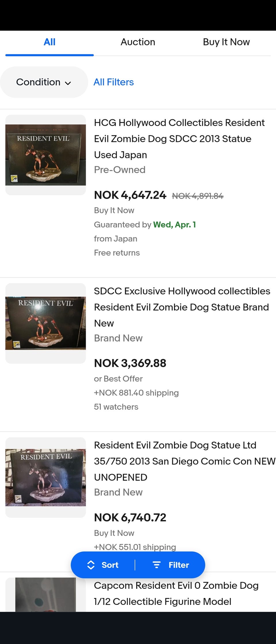The image size is (276, 644).
Task: Expand the Condition dropdown
Action: coord(44,82)
